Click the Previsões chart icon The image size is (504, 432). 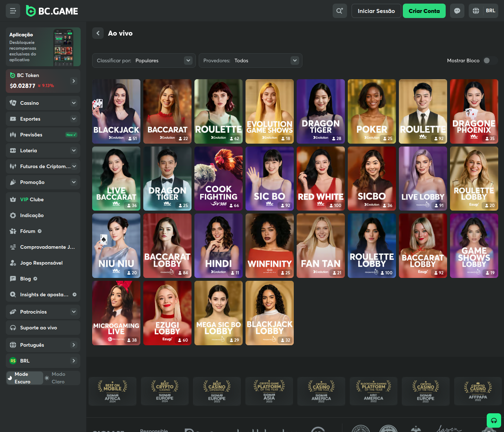(x=13, y=135)
